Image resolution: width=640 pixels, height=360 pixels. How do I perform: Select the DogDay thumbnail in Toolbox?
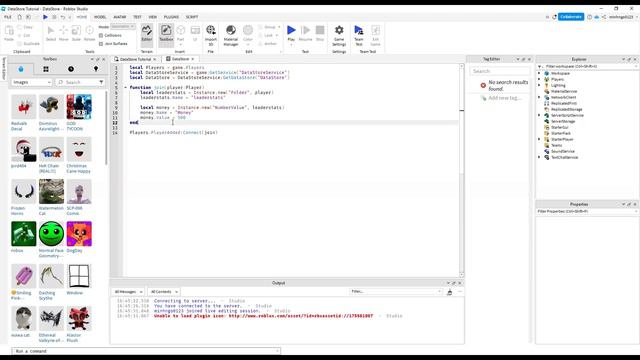point(79,234)
